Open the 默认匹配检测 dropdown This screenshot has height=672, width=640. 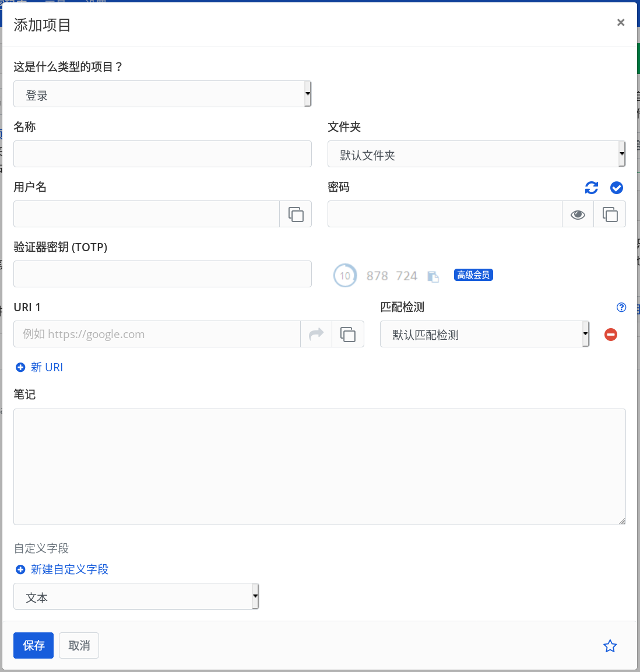tap(484, 335)
